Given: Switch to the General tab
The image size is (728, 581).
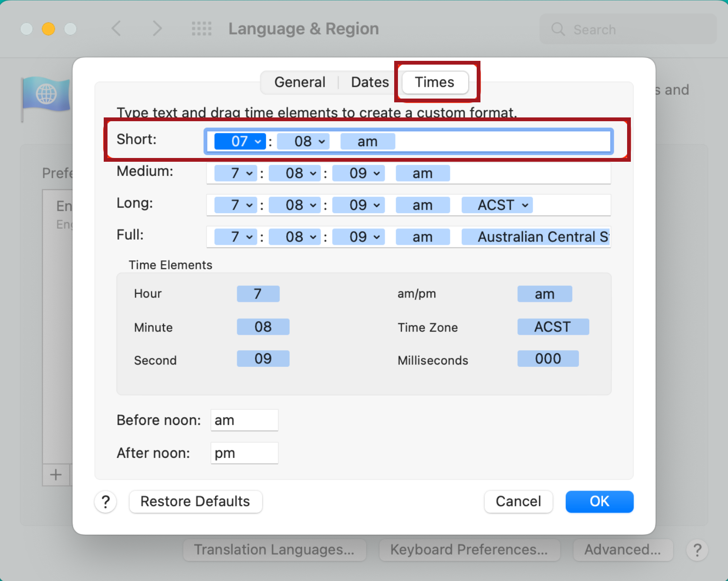Looking at the screenshot, I should pos(300,82).
